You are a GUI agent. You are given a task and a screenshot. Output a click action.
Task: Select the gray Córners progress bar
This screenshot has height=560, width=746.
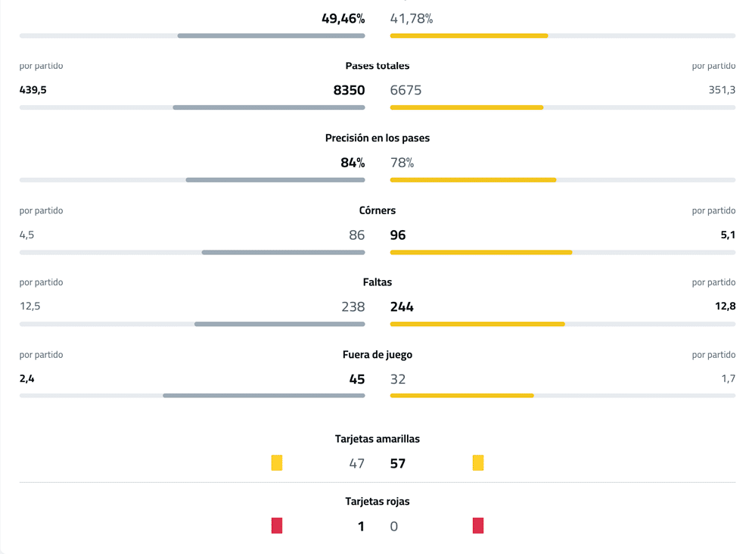pos(283,252)
